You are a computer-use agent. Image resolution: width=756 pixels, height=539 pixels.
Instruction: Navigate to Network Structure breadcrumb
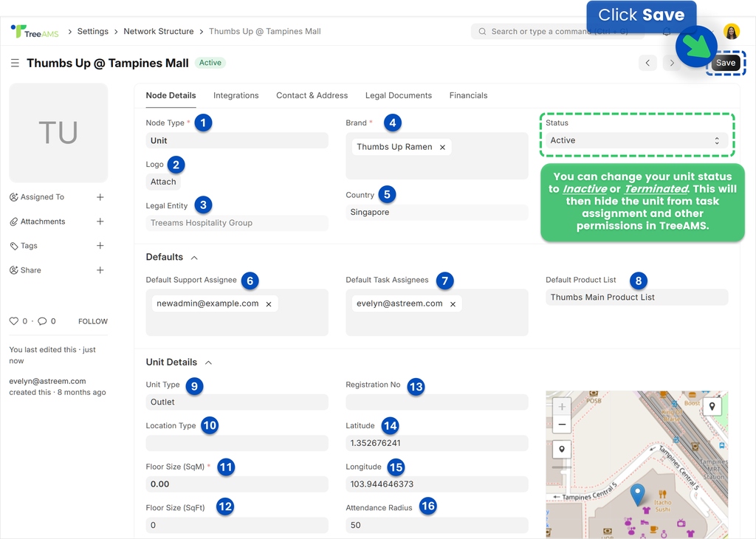coord(159,31)
